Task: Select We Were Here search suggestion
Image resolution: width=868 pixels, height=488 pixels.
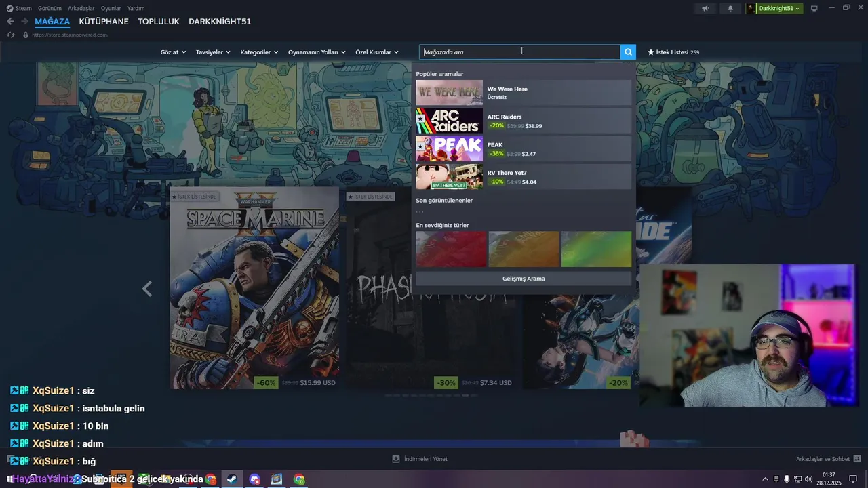Action: (523, 93)
